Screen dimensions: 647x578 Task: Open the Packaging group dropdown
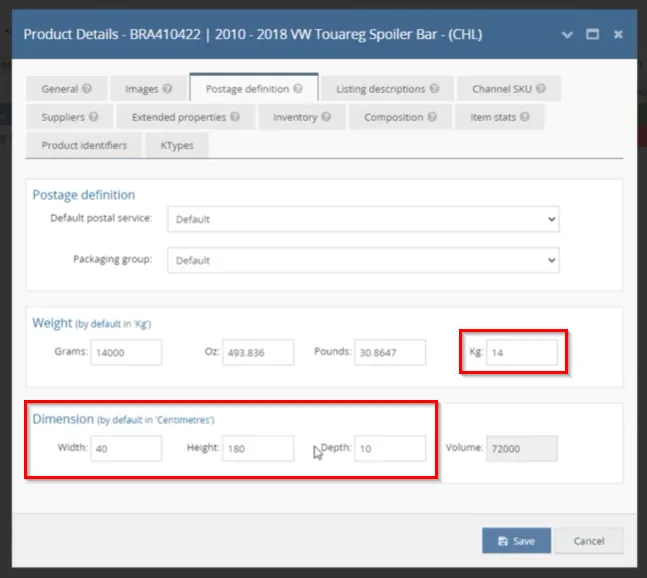point(363,260)
